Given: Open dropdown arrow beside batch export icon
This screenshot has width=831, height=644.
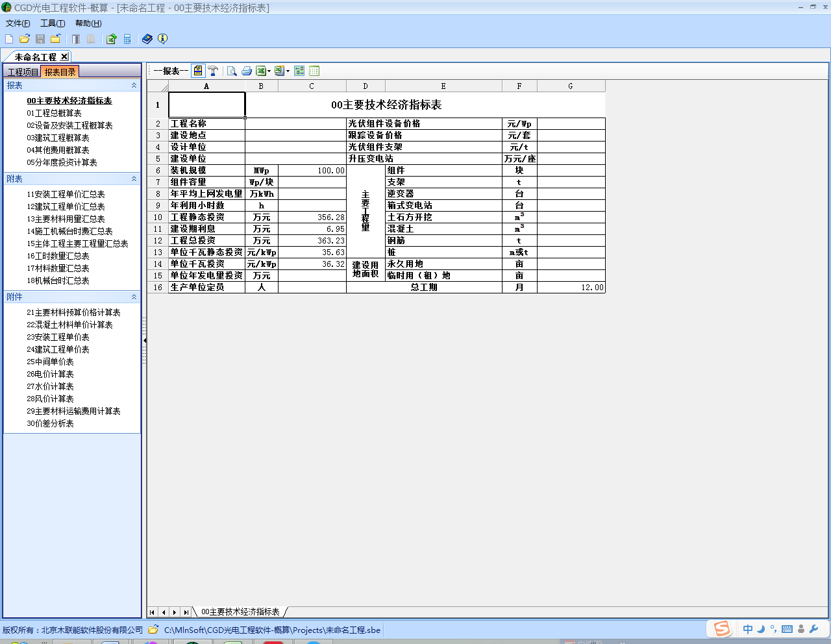Looking at the screenshot, I should tap(288, 71).
